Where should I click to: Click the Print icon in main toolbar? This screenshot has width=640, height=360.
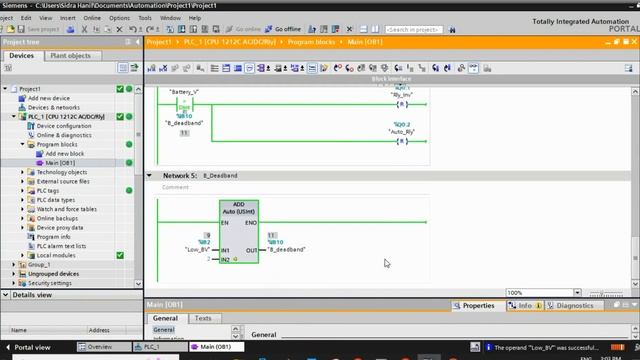click(x=71, y=29)
